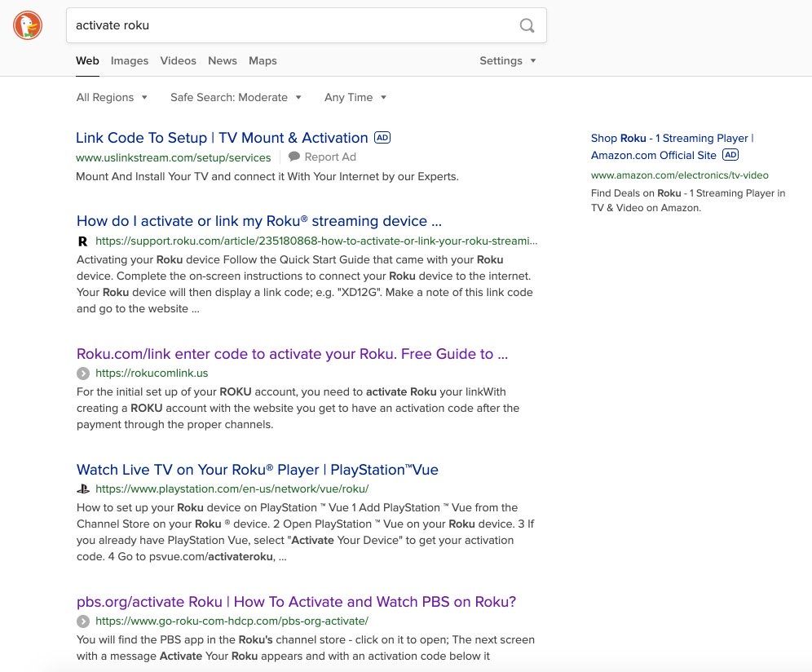Viewport: 812px width, 672px height.
Task: Click 'Mount And Install Your TV' ad description
Action: point(267,177)
